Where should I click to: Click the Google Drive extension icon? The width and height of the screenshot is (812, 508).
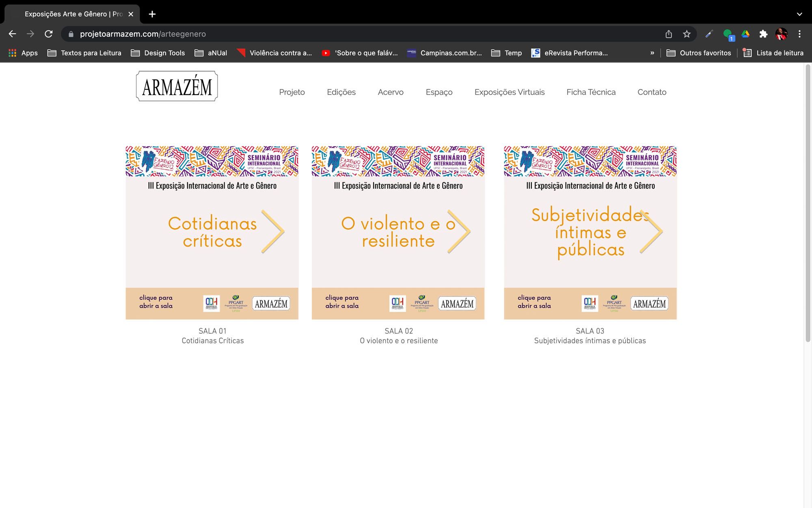(745, 34)
